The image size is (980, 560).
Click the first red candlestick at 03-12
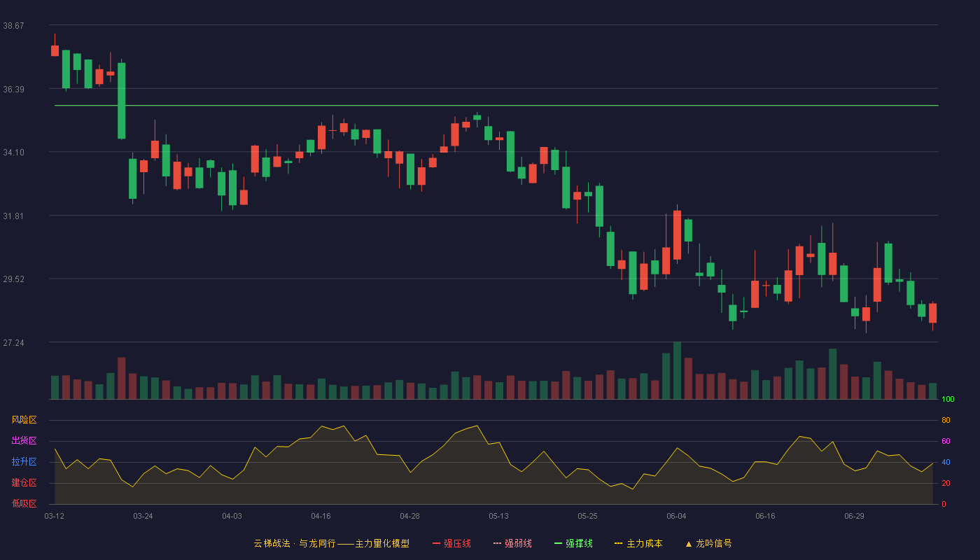point(55,50)
